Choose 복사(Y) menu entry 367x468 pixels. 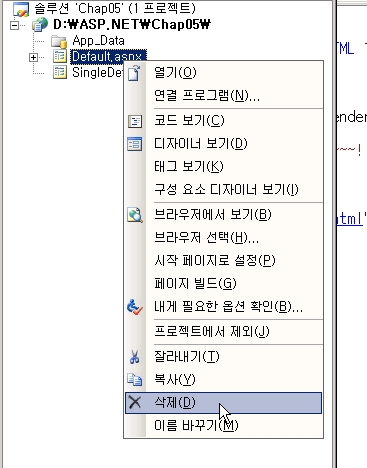(x=223, y=379)
